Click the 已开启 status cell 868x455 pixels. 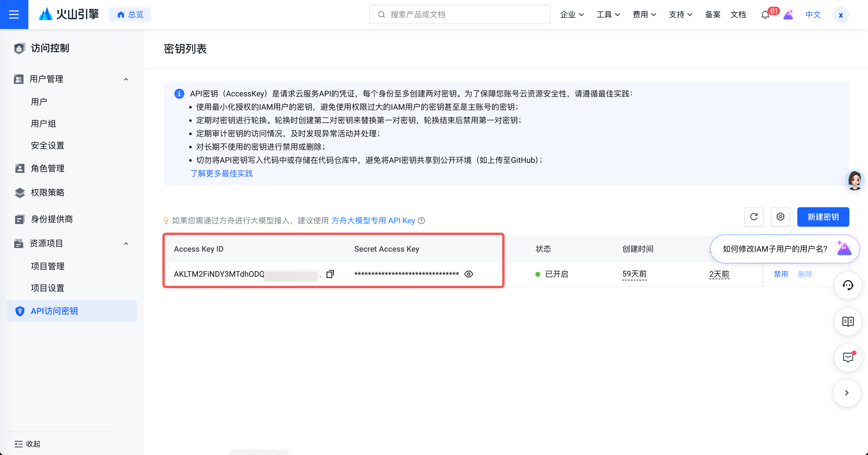tap(552, 274)
